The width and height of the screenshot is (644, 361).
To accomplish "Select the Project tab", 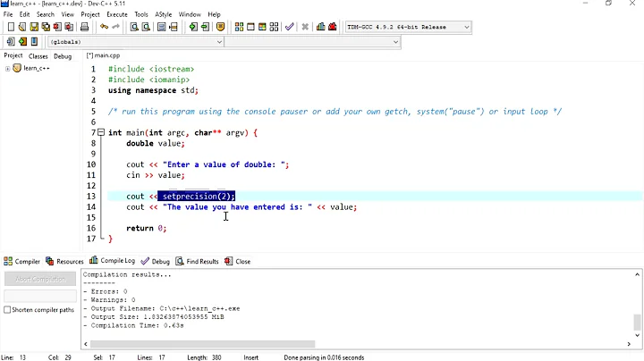I will 13,55.
